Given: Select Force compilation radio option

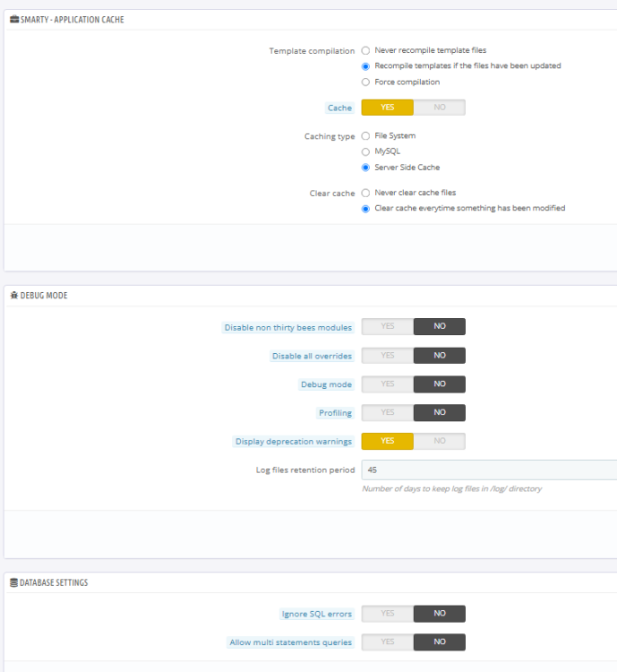Looking at the screenshot, I should (365, 82).
